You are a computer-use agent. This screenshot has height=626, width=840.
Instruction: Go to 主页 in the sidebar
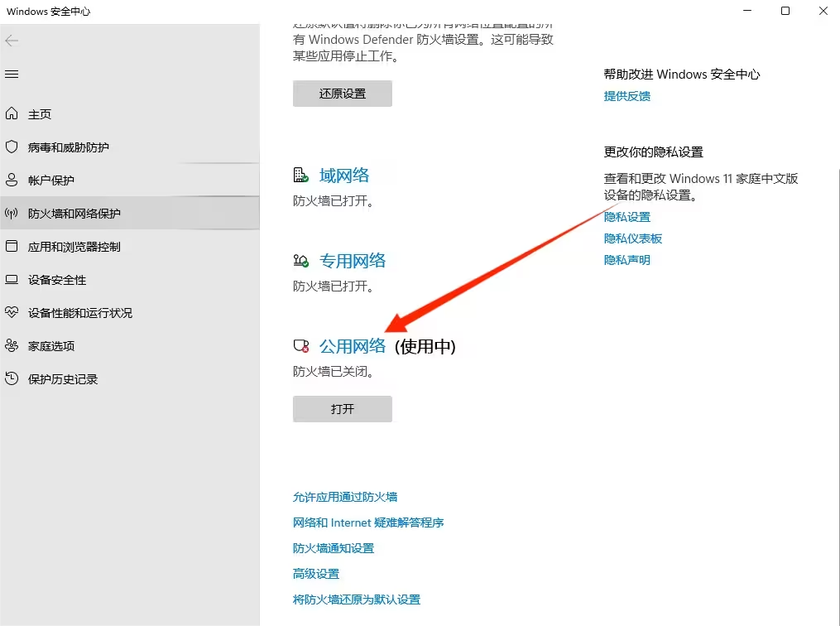[x=130, y=113]
